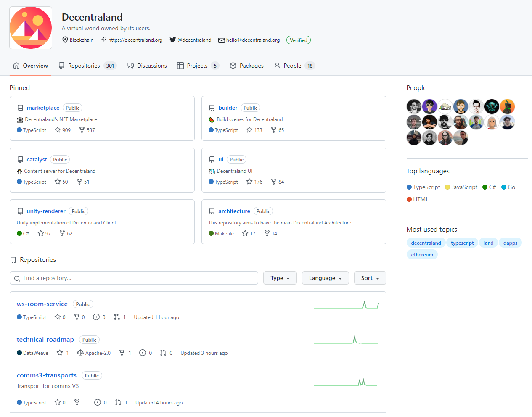This screenshot has width=532, height=417.
Task: Click the fork icon on builder card
Action: 274,130
